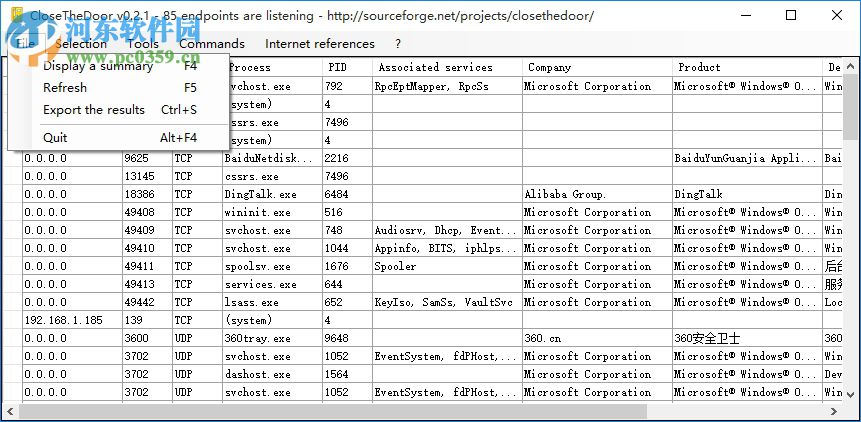This screenshot has height=422, width=861.
Task: Select the DingTalk.exe process cell
Action: 273,194
